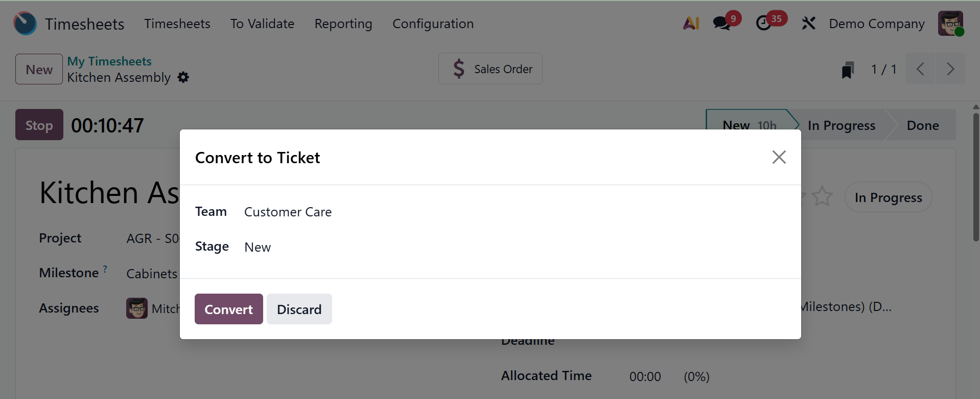
Task: Go to previous record arrow
Action: [920, 69]
